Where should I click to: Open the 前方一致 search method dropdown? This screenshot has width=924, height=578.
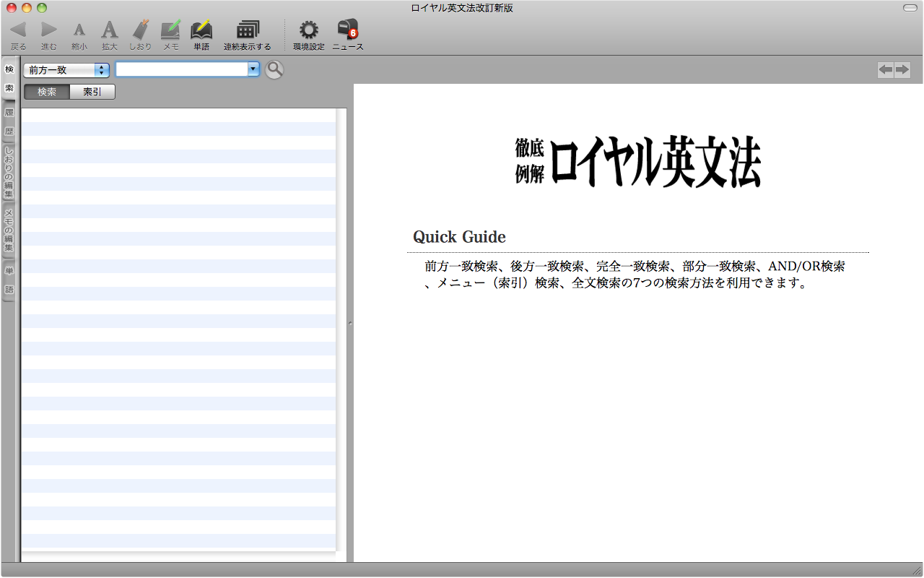(66, 70)
